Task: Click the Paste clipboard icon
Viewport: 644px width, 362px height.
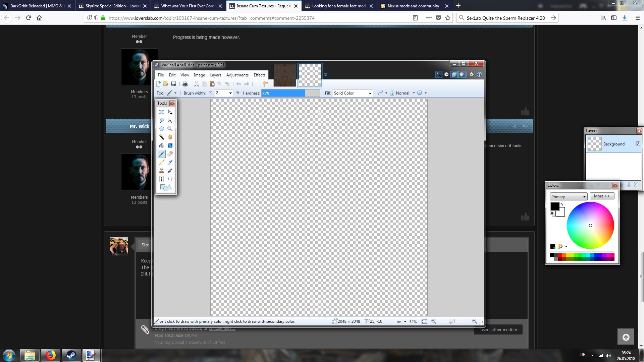Action: coord(212,84)
